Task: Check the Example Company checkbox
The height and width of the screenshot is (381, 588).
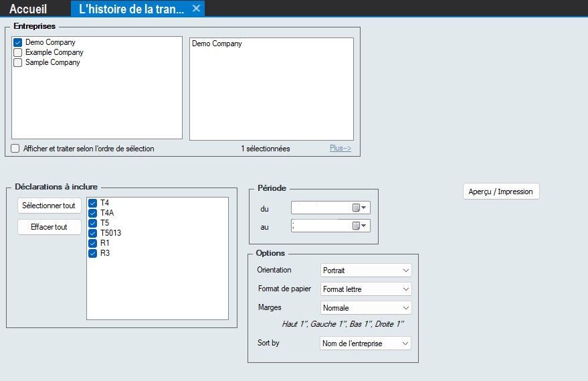Action: (18, 52)
